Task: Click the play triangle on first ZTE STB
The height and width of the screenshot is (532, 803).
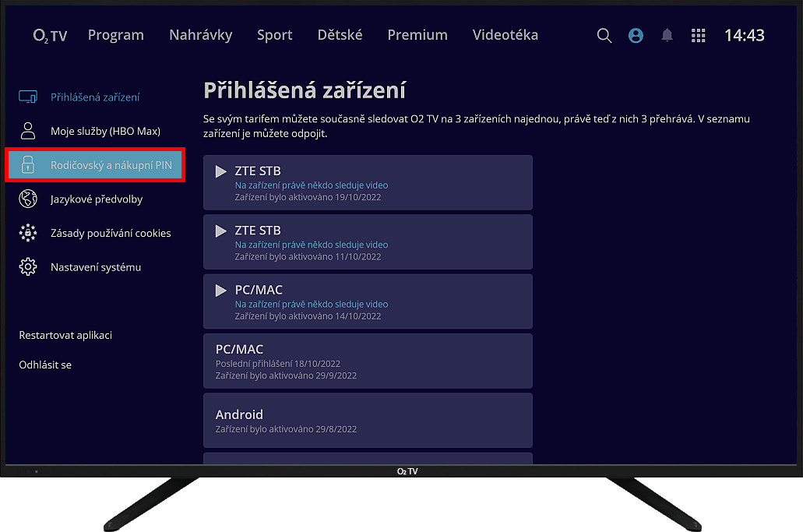Action: (x=221, y=171)
